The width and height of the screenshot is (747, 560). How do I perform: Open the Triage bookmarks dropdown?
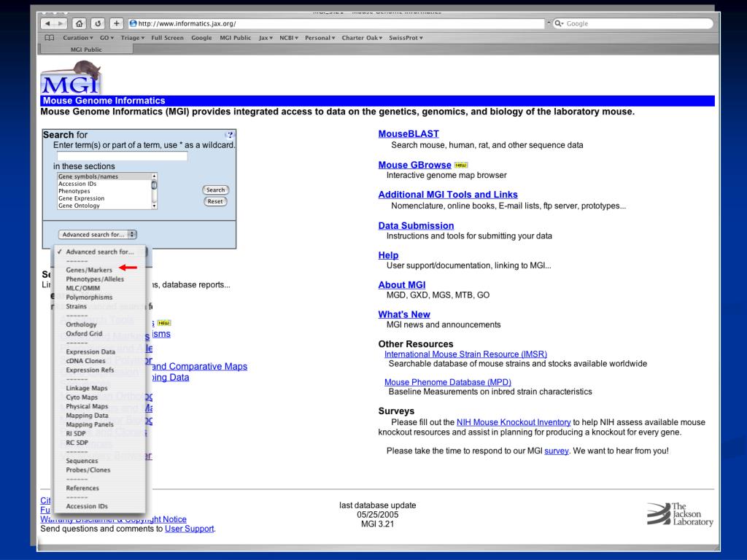pyautogui.click(x=133, y=38)
